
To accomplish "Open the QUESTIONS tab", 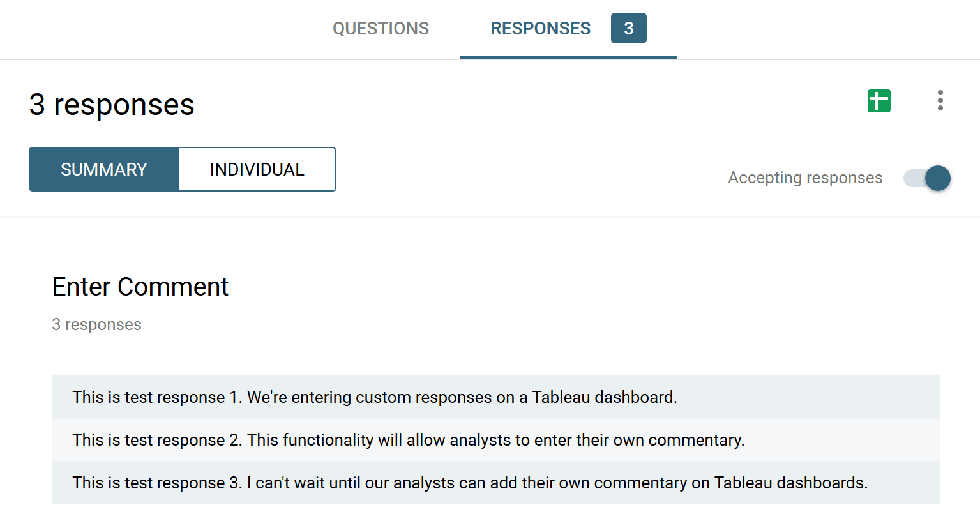I will (x=381, y=29).
